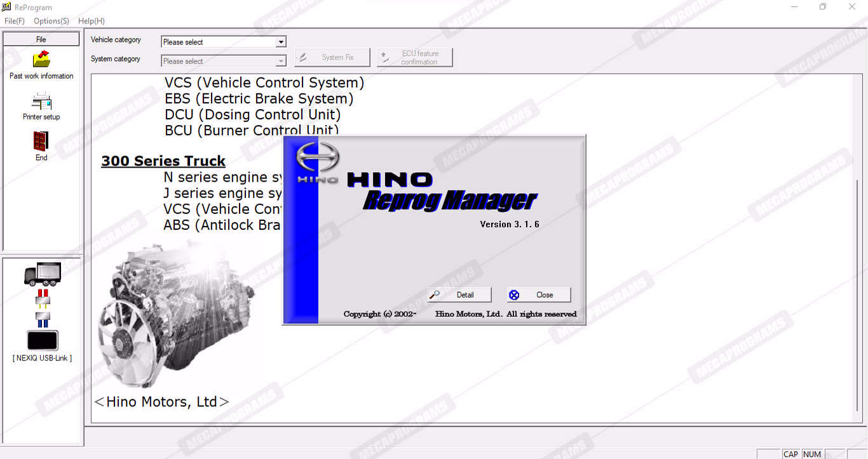Click the red connector plug icon

(x=43, y=298)
